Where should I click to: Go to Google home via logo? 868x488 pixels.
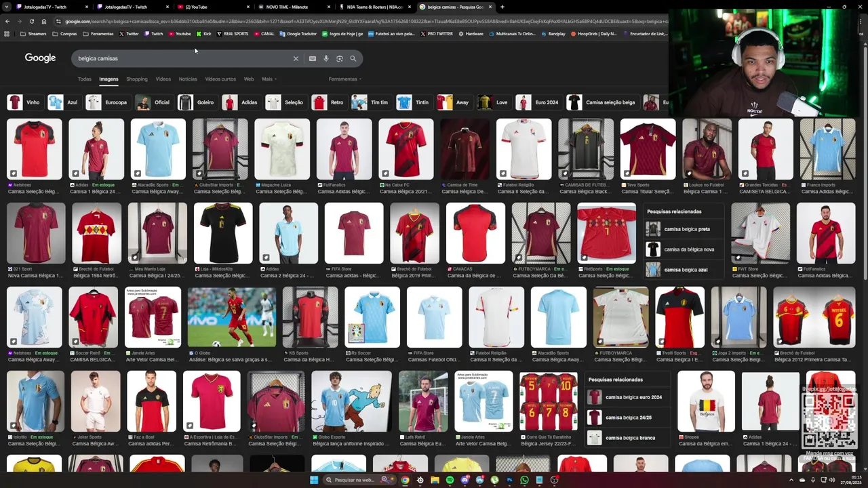click(x=41, y=58)
